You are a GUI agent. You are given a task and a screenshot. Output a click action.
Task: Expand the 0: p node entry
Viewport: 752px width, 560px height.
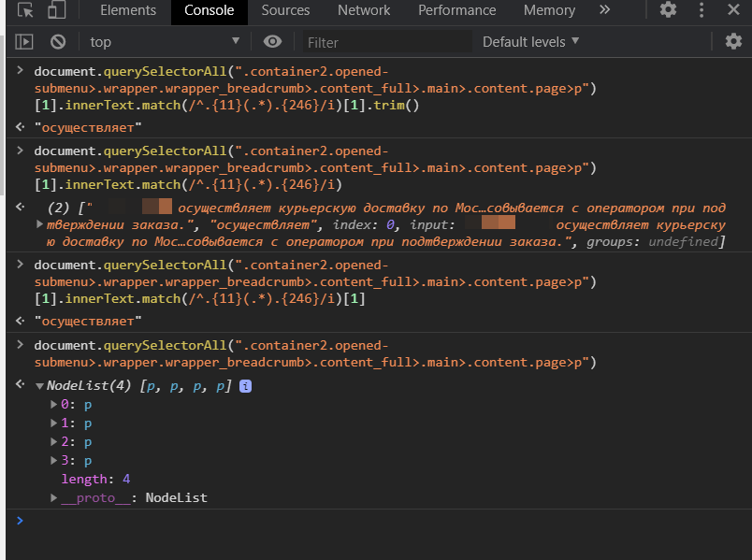pyautogui.click(x=54, y=405)
